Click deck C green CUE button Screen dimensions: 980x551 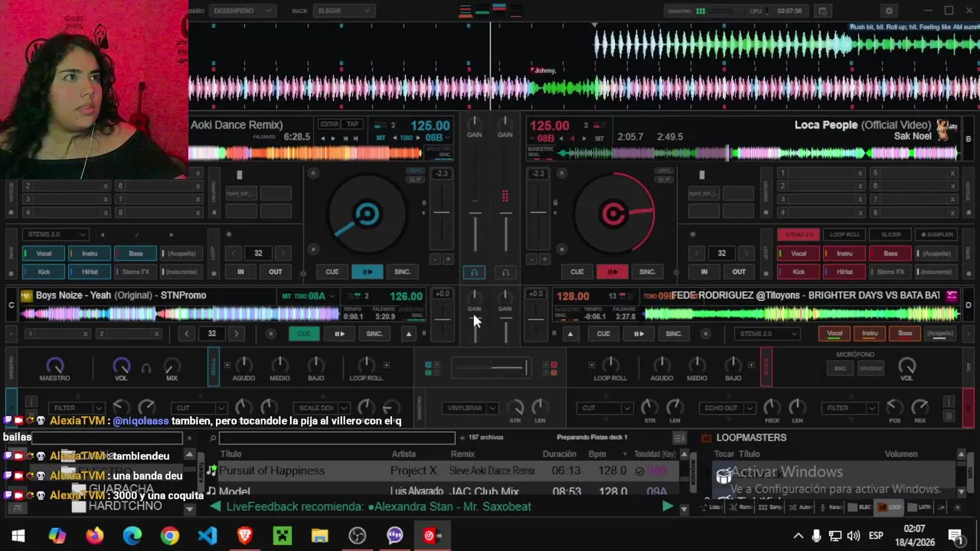coord(304,334)
